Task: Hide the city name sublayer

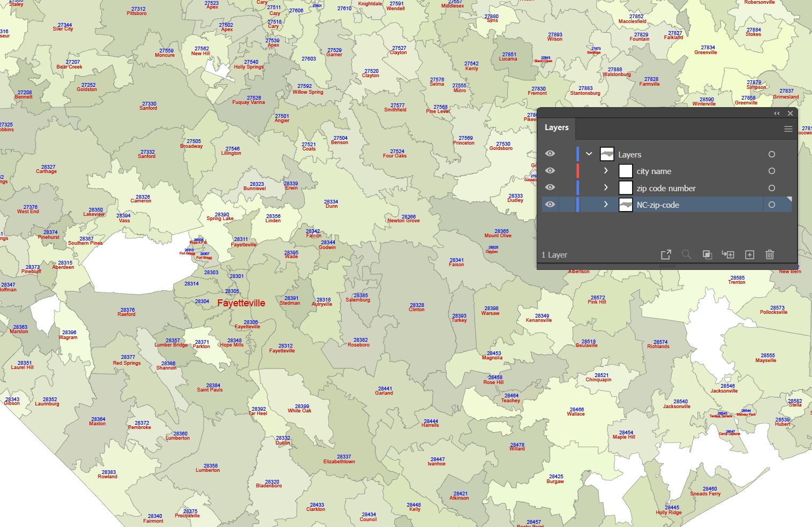Action: click(550, 171)
